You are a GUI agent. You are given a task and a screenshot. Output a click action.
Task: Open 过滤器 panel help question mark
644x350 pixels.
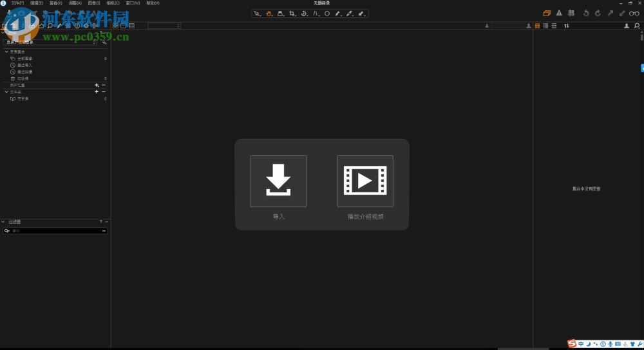click(x=100, y=221)
